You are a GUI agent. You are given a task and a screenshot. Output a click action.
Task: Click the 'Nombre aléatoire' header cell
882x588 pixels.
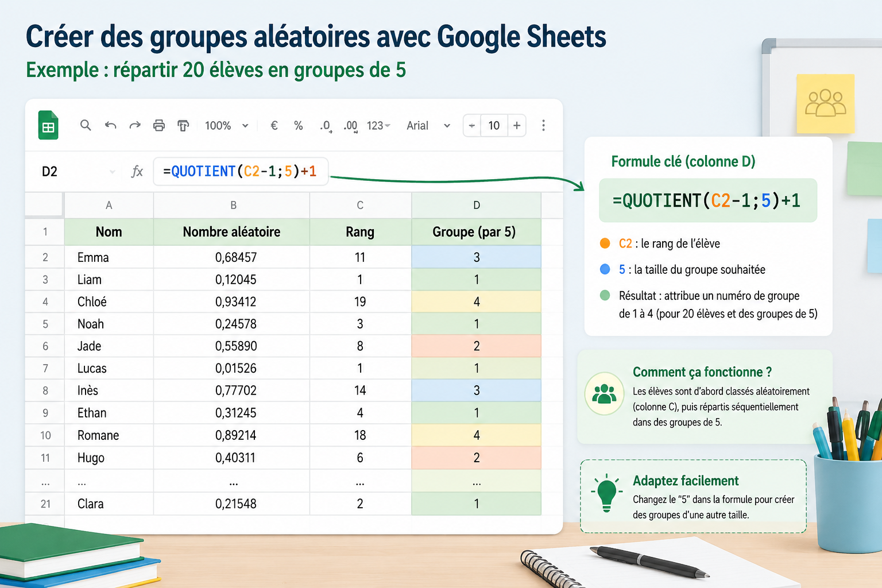point(231,232)
